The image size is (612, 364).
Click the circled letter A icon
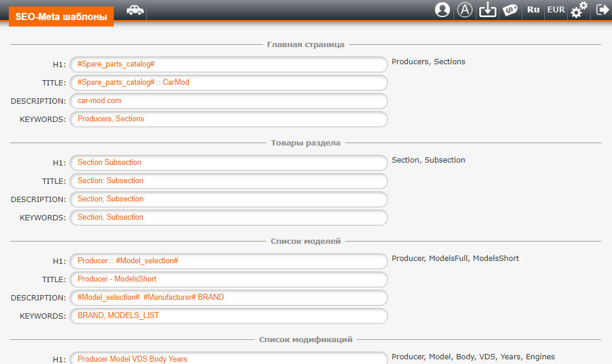(x=465, y=10)
